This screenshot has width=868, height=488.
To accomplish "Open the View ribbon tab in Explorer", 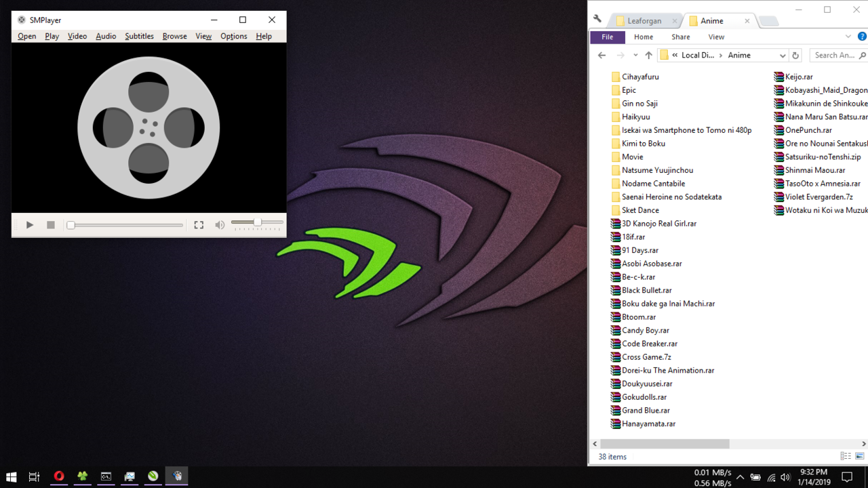I will point(716,37).
